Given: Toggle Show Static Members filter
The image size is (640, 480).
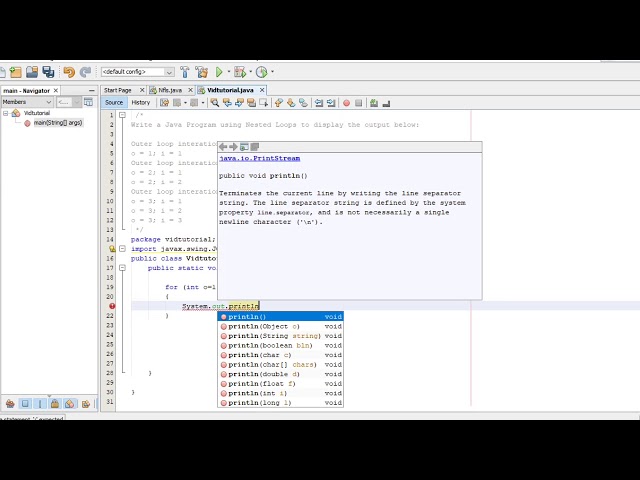Looking at the screenshot, I should (x=40, y=404).
